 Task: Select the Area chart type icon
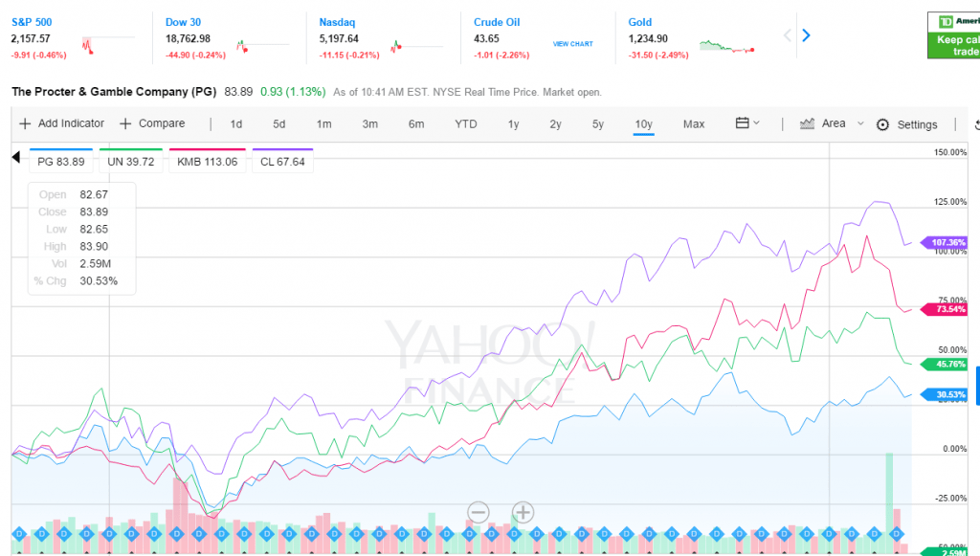tap(808, 123)
